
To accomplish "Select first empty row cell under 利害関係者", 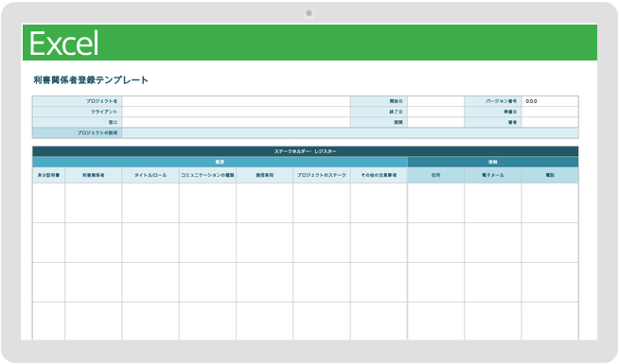I will coord(94,203).
